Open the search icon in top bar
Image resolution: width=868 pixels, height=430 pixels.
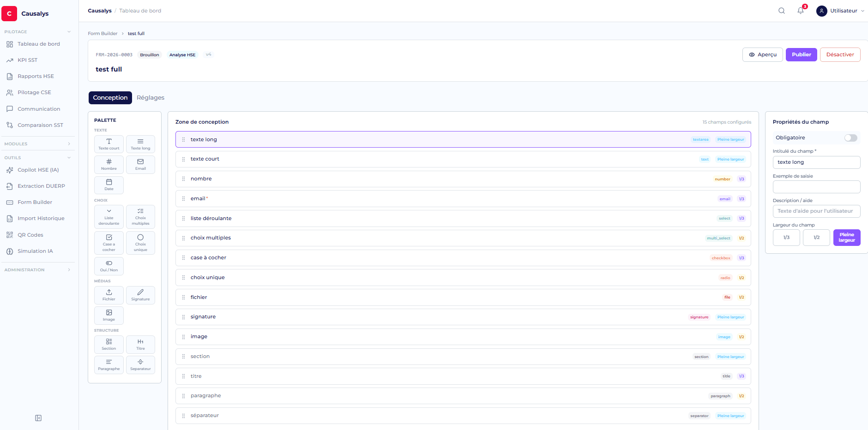782,11
